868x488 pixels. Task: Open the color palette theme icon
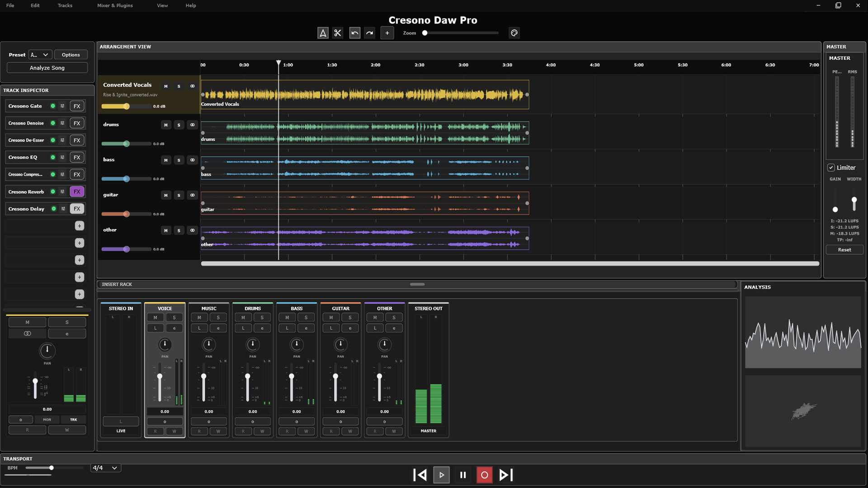click(x=514, y=33)
